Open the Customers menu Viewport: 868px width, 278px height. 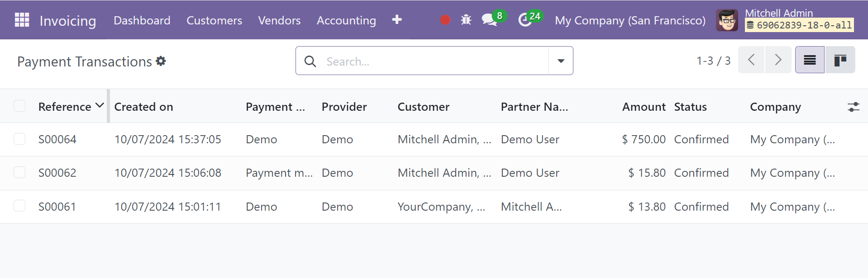click(x=214, y=20)
